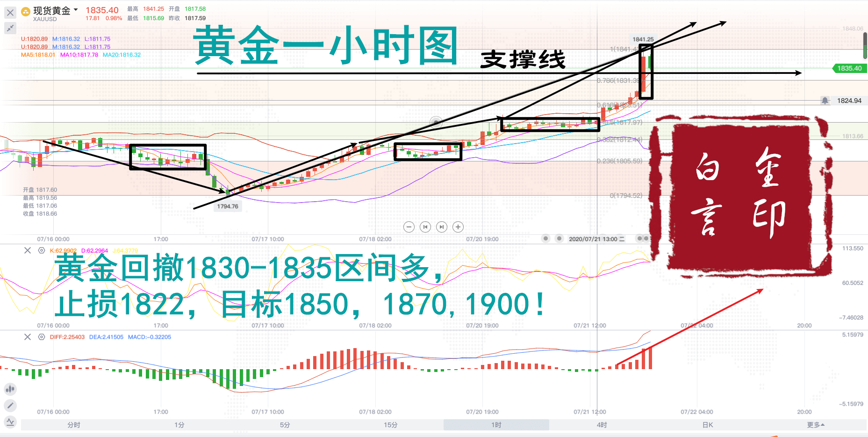Screen dimensions: 868x437
Task: Click the collapse fullscreen icon under the close button
Action: click(x=10, y=29)
